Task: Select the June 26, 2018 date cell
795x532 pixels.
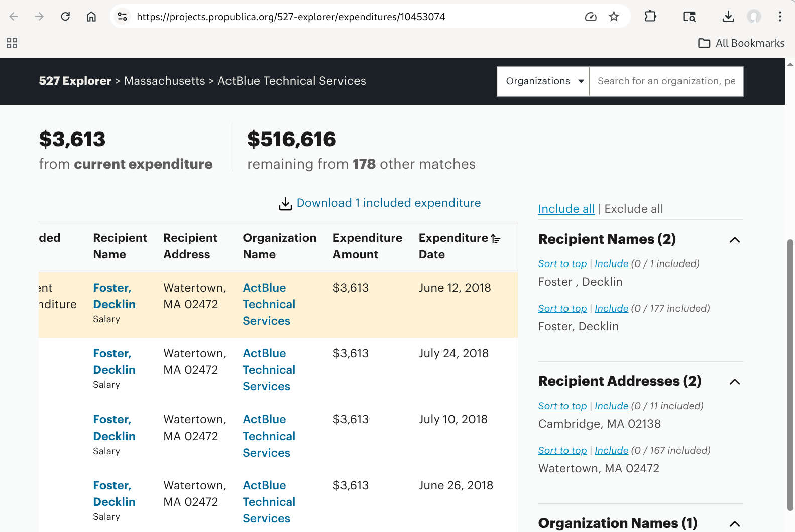Action: 456,485
